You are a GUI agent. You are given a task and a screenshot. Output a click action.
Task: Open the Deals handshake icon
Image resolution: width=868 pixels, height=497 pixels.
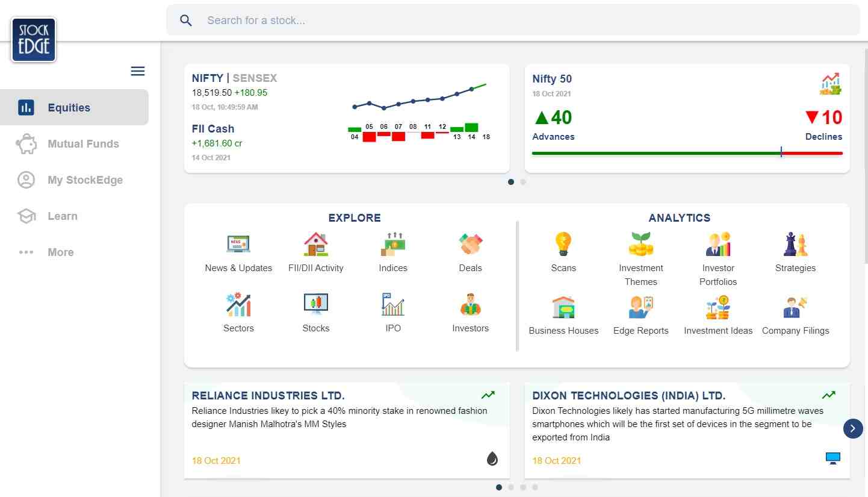point(470,244)
